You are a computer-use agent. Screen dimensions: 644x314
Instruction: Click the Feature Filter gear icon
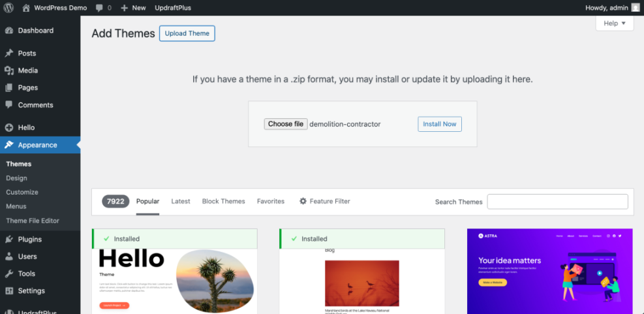[x=303, y=201]
